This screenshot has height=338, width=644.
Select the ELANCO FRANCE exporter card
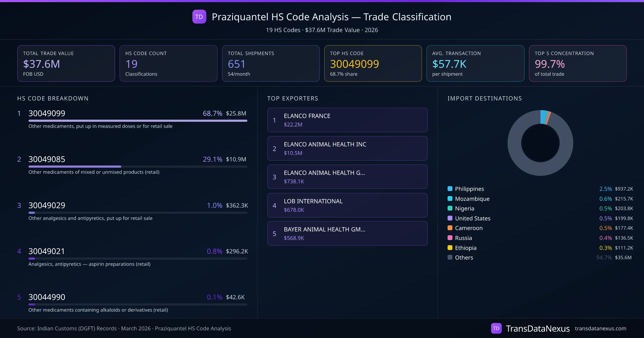pos(347,120)
